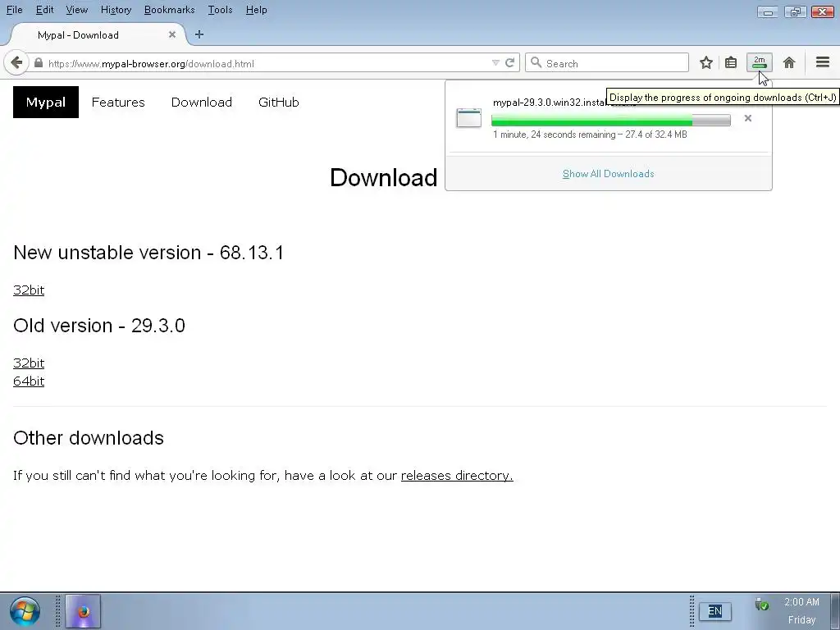Open the File menu
This screenshot has width=840, height=630.
(x=15, y=10)
